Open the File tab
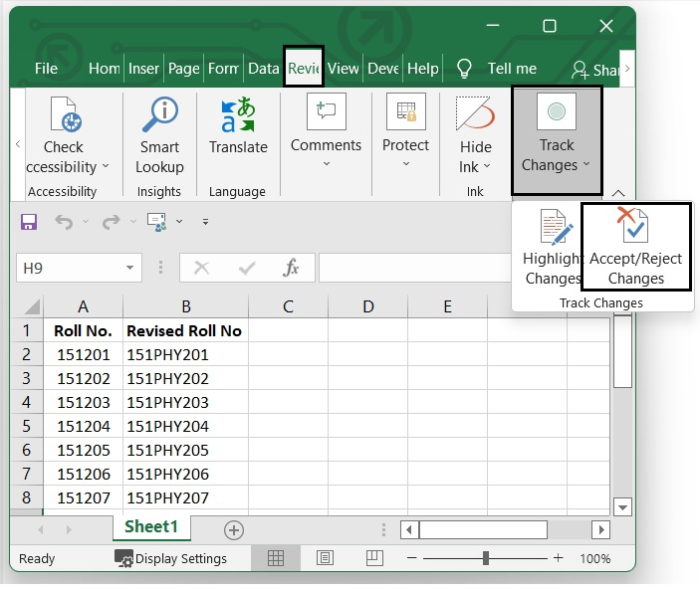The height and width of the screenshot is (592, 700). (46, 69)
